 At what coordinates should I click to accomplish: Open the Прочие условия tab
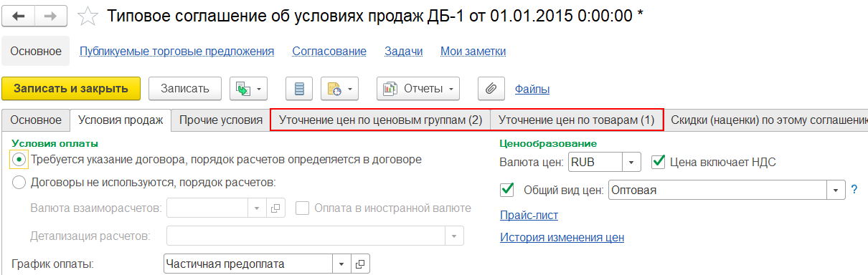(221, 120)
